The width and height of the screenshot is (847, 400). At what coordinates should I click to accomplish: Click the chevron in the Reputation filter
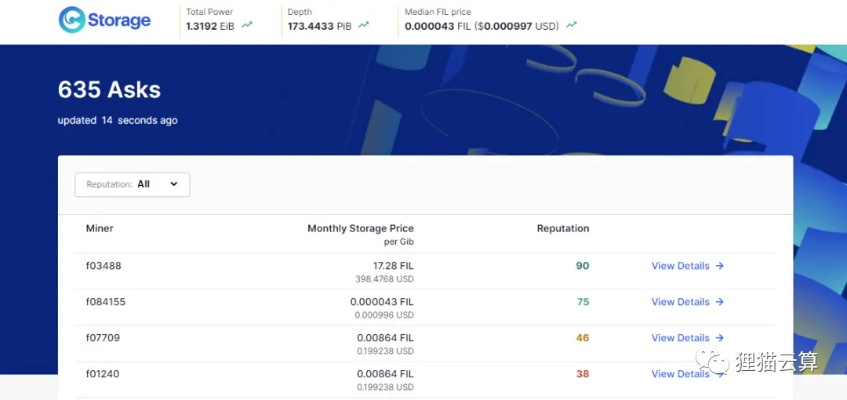point(174,184)
